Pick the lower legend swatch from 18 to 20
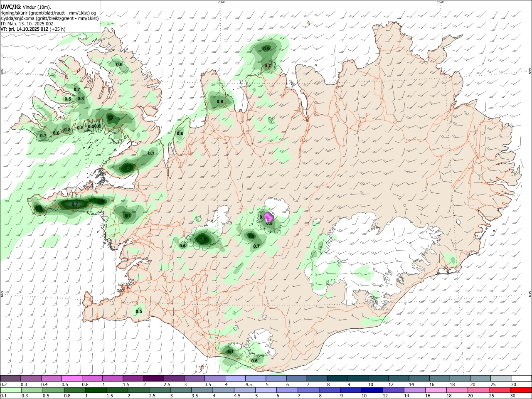532x399 pixels. click(x=457, y=390)
